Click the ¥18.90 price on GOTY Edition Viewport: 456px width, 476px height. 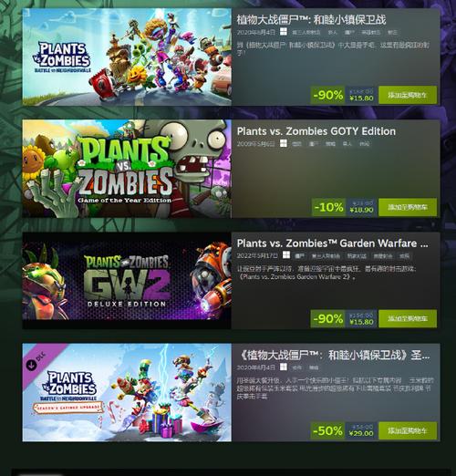[x=361, y=210]
